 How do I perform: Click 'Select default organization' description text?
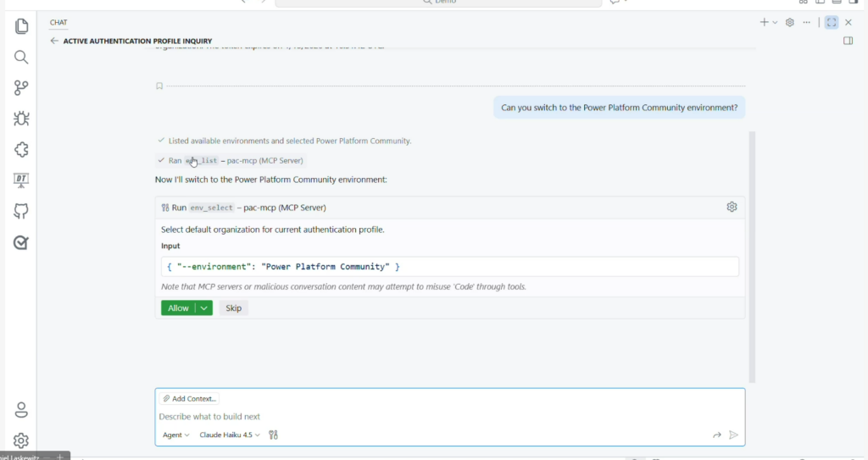coord(272,230)
